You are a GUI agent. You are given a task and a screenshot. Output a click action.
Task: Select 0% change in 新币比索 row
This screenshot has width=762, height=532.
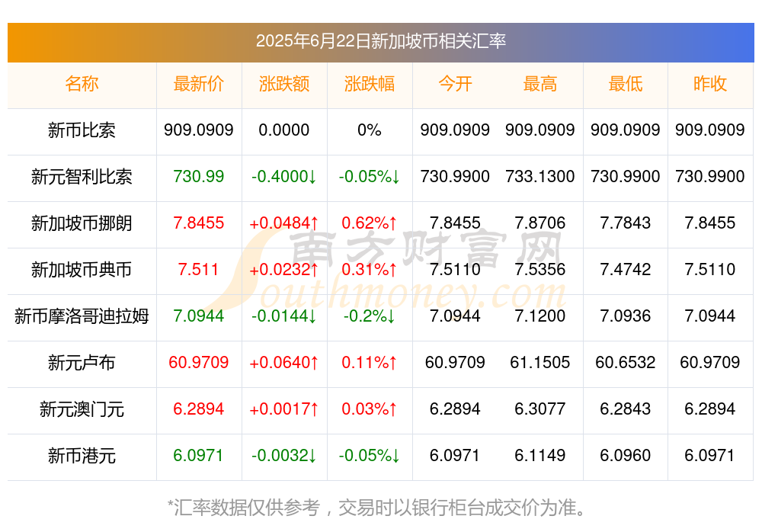tap(370, 130)
